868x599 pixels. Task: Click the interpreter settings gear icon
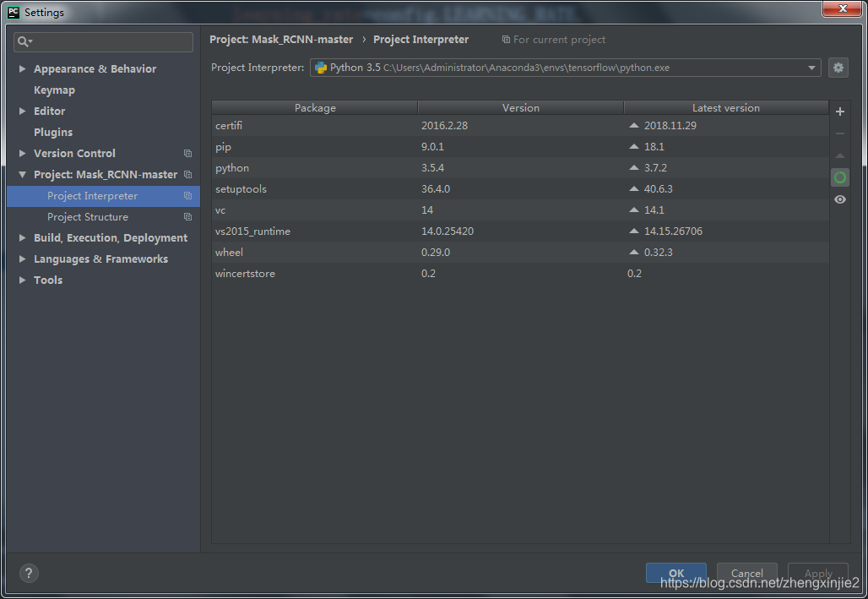tap(838, 68)
